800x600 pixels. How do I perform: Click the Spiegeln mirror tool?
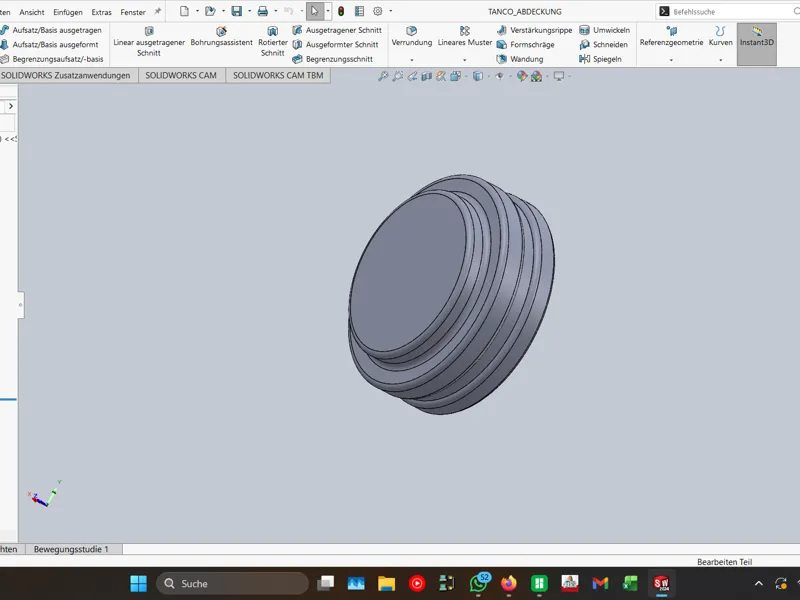pyautogui.click(x=600, y=59)
